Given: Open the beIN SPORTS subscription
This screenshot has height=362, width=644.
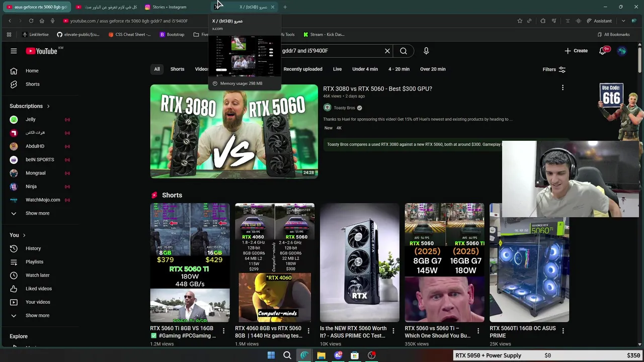Looking at the screenshot, I should pyautogui.click(x=40, y=160).
